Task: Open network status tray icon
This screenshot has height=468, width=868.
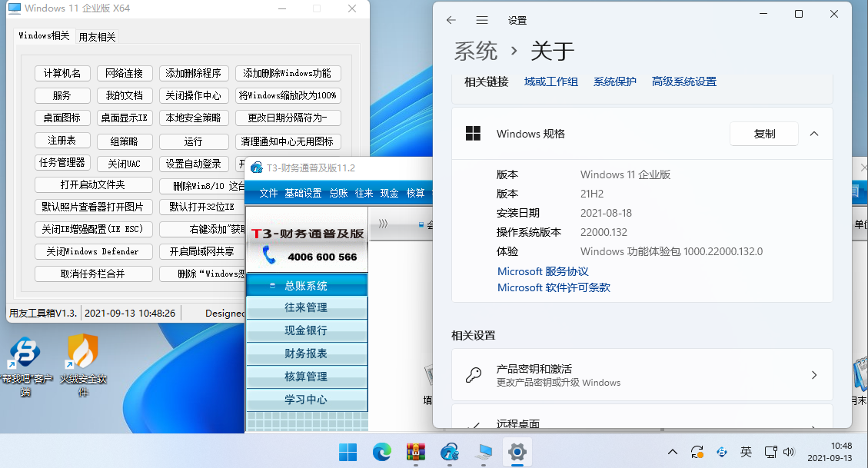Action: [770, 452]
